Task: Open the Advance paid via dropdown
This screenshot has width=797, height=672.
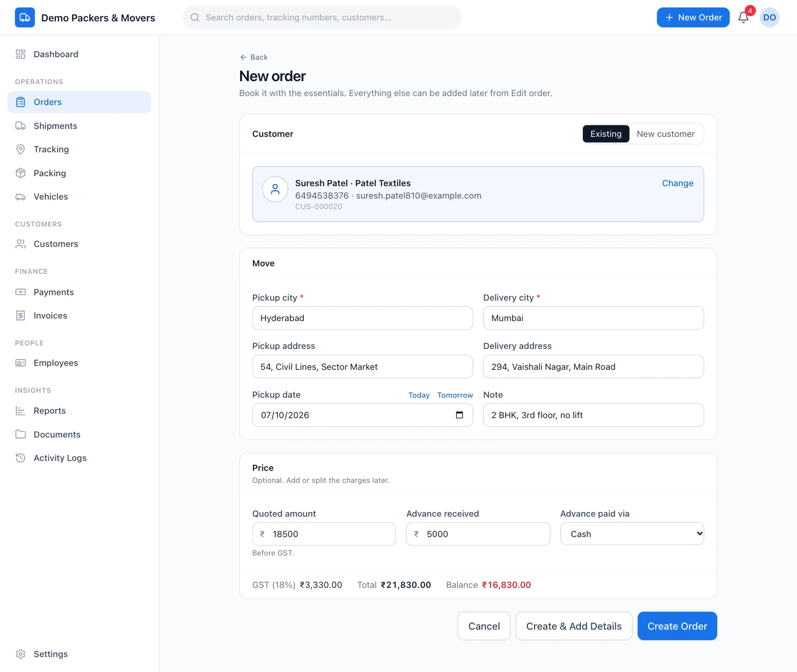Action: tap(632, 534)
